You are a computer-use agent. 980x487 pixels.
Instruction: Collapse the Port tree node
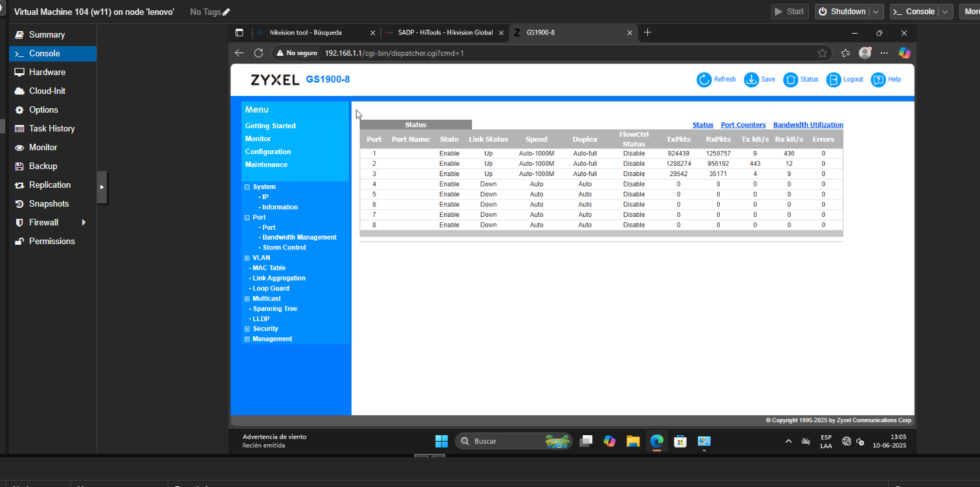247,218
